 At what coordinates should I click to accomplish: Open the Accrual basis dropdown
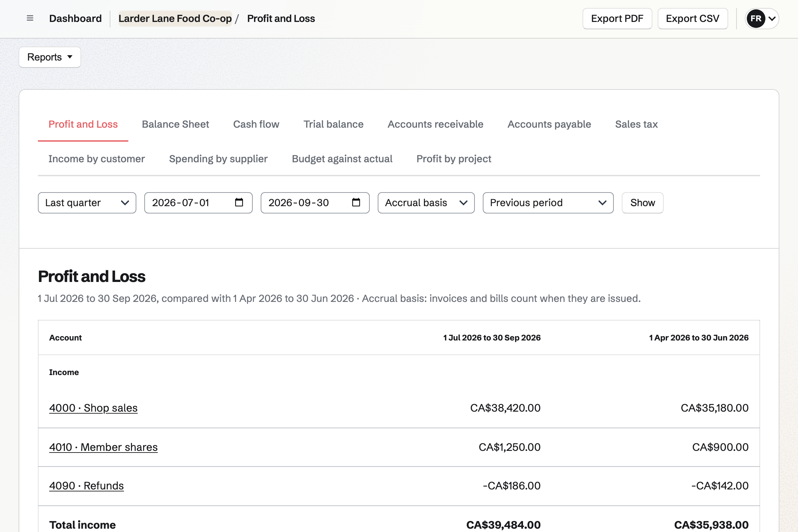(x=426, y=203)
